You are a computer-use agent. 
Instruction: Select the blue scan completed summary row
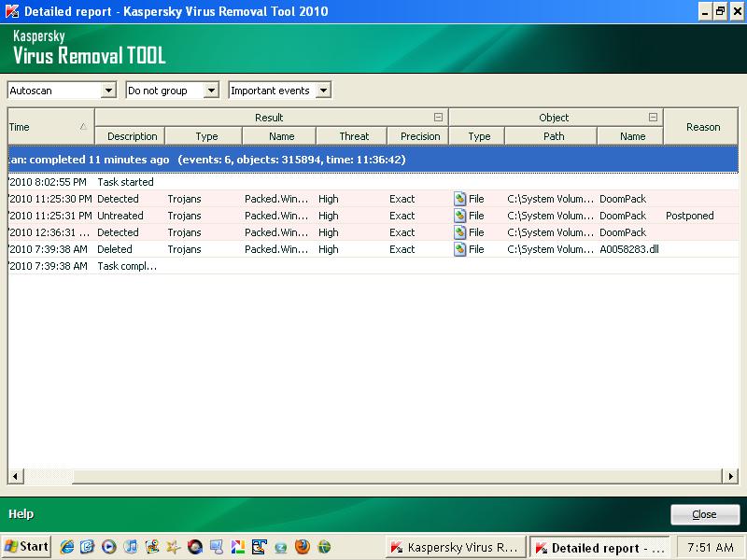tap(373, 160)
